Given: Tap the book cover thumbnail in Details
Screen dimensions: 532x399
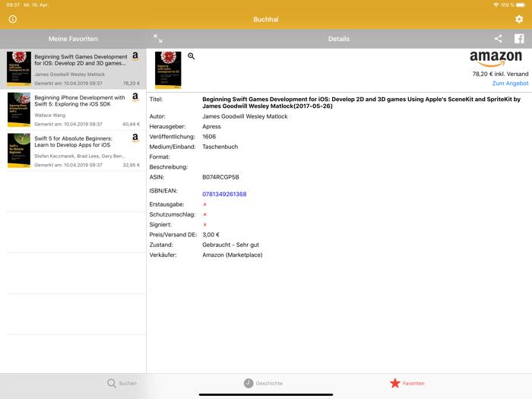Looking at the screenshot, I should [x=168, y=70].
